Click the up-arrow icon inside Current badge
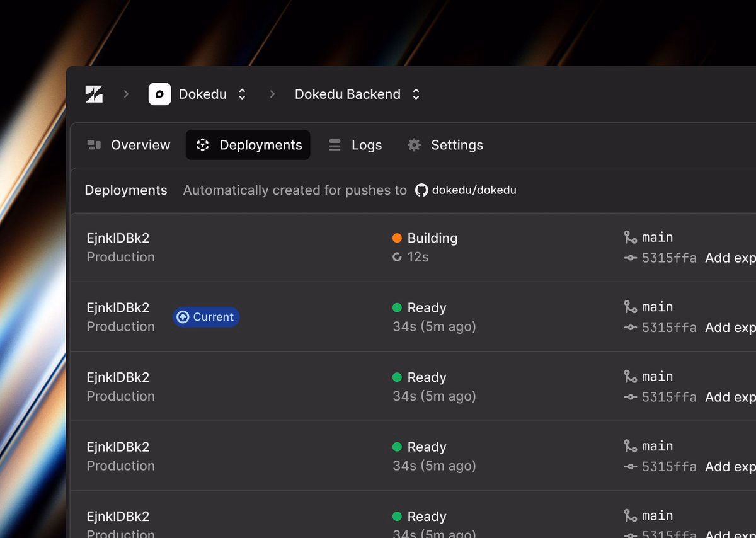Viewport: 756px width, 538px height. [183, 317]
